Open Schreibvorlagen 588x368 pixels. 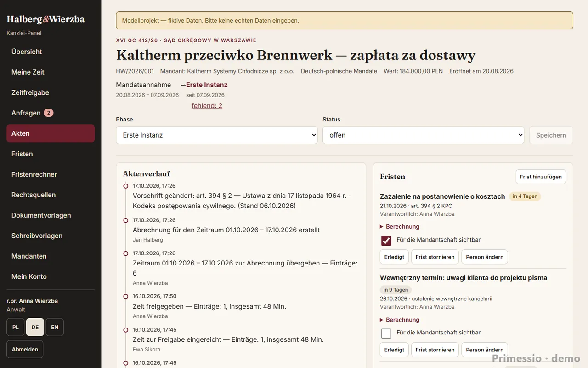coord(51,236)
